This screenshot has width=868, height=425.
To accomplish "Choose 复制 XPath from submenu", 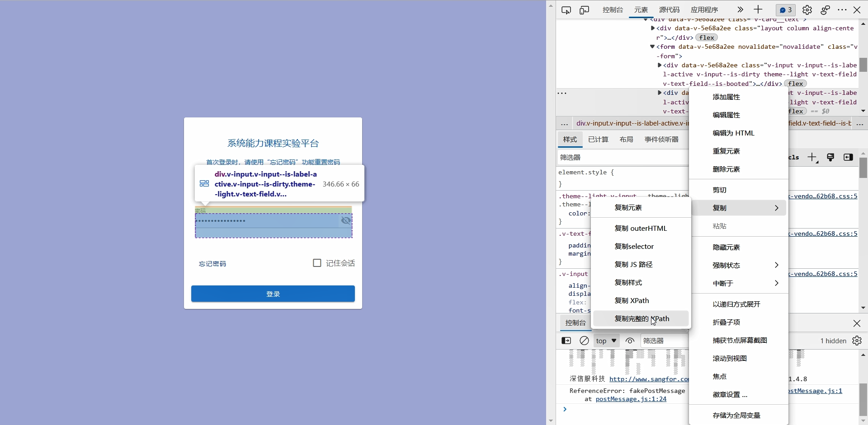I will click(641, 300).
